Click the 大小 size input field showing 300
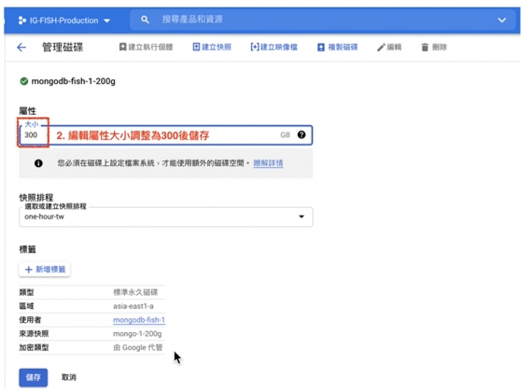532x392 pixels. [x=166, y=135]
